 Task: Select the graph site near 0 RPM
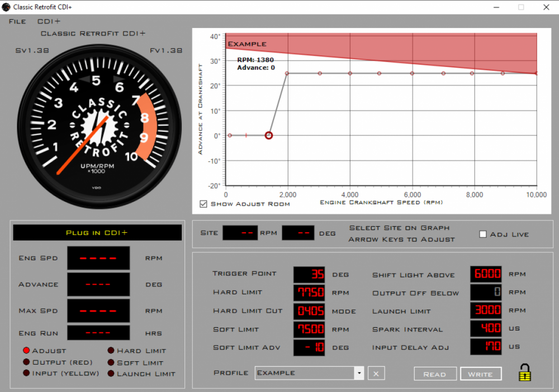click(x=230, y=135)
